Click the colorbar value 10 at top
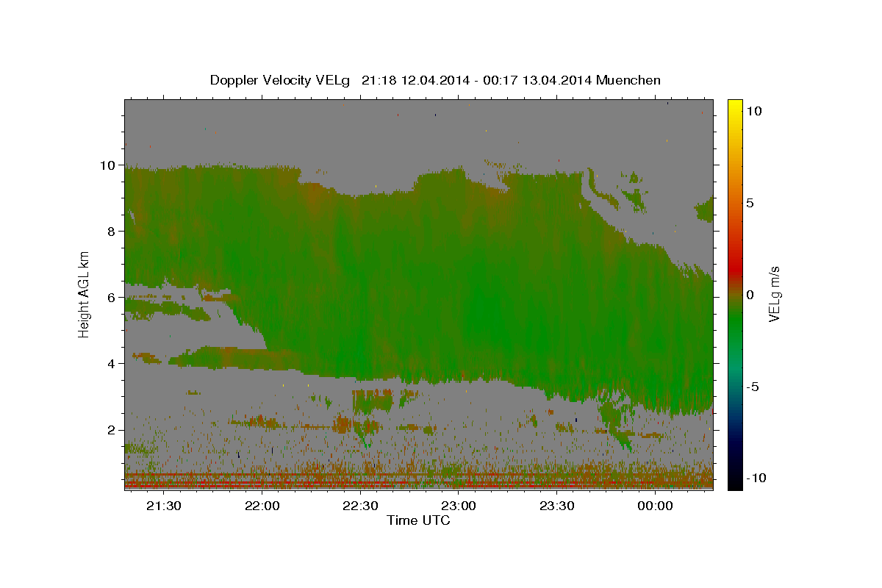This screenshot has width=882, height=588. [x=753, y=111]
